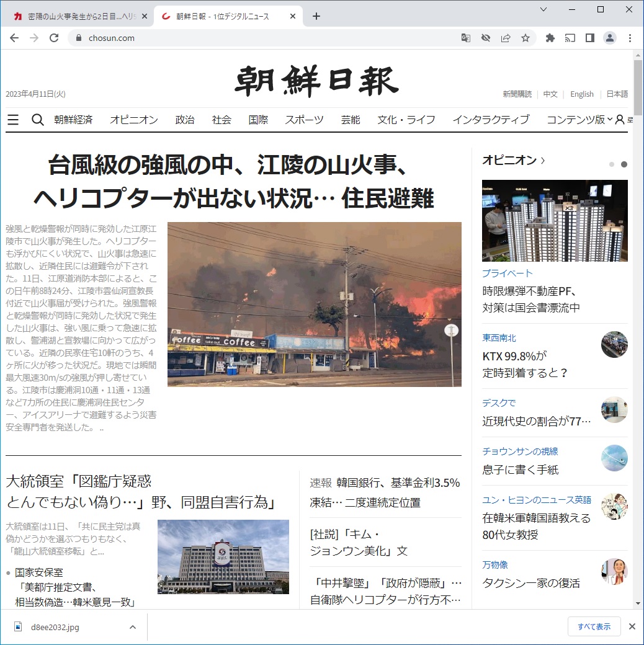644x645 pixels.
Task: Select the second Opinion carousel dot
Action: pyautogui.click(x=624, y=164)
